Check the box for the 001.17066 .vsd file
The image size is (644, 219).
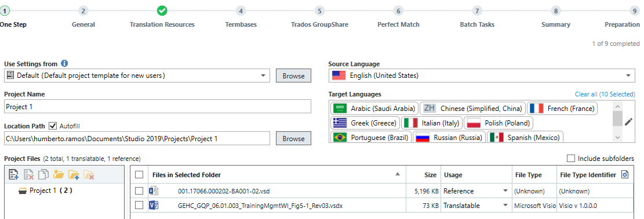pos(139,191)
